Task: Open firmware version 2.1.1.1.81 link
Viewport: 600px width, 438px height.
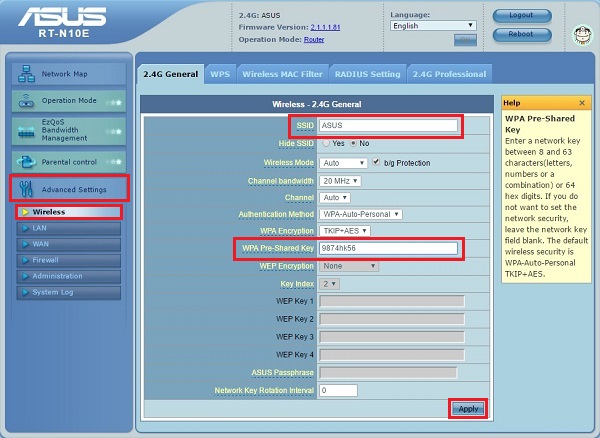Action: pyautogui.click(x=325, y=27)
